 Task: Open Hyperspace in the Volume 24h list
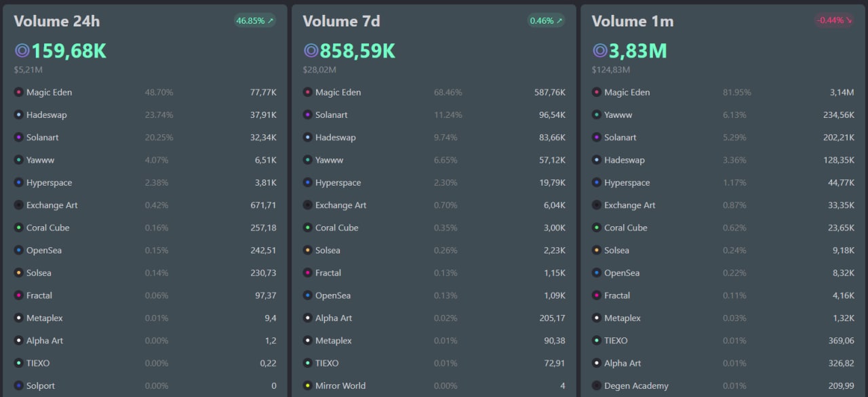(x=49, y=183)
